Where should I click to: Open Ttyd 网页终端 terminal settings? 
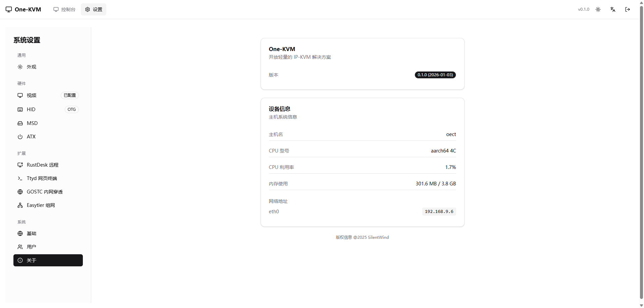(x=42, y=178)
